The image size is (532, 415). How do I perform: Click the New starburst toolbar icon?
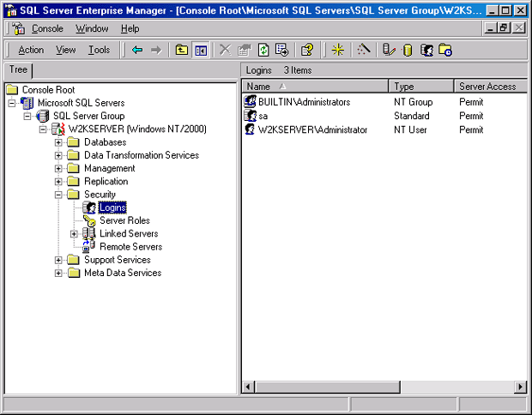click(x=337, y=51)
